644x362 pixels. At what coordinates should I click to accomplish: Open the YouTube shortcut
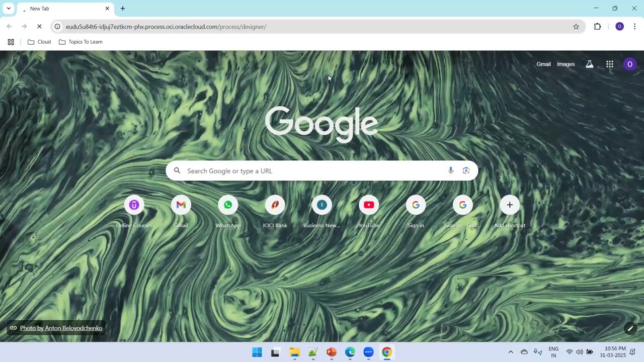click(369, 212)
